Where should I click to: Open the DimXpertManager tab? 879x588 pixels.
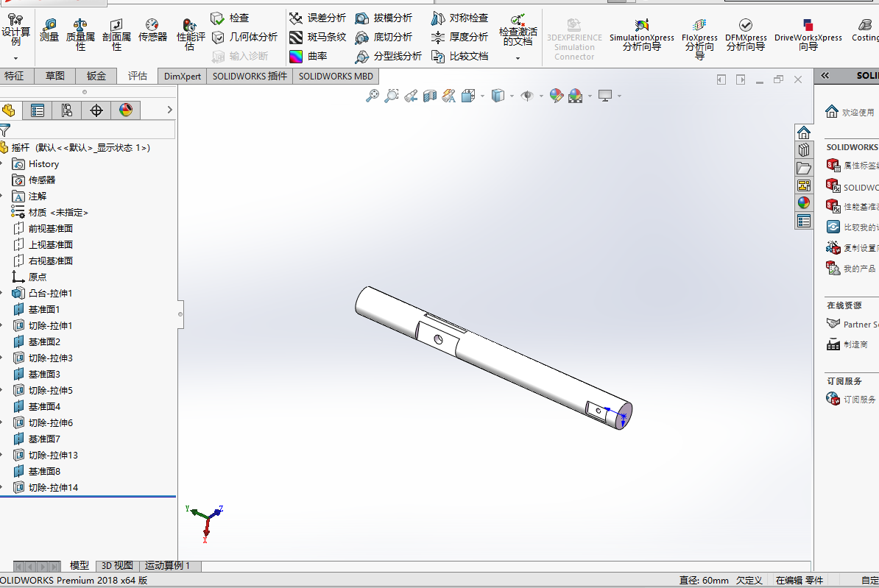point(96,110)
